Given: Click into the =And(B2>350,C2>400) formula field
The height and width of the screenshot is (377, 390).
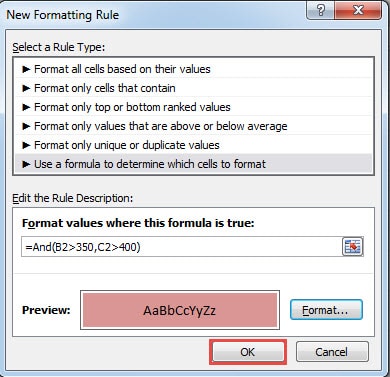Looking at the screenshot, I should pos(182,247).
